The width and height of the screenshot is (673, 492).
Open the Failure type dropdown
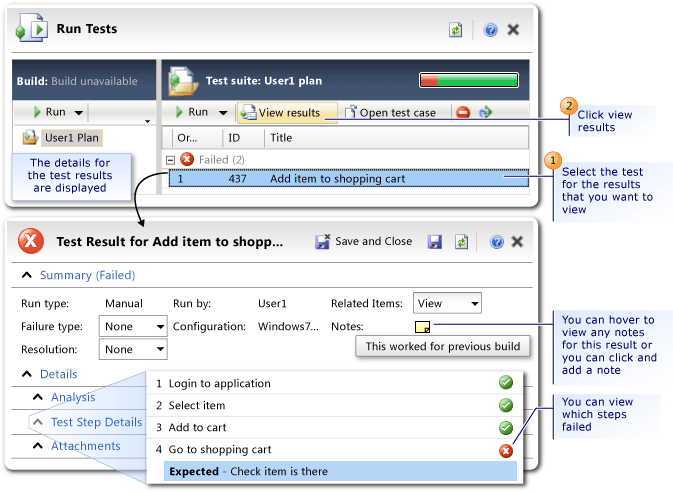133,326
